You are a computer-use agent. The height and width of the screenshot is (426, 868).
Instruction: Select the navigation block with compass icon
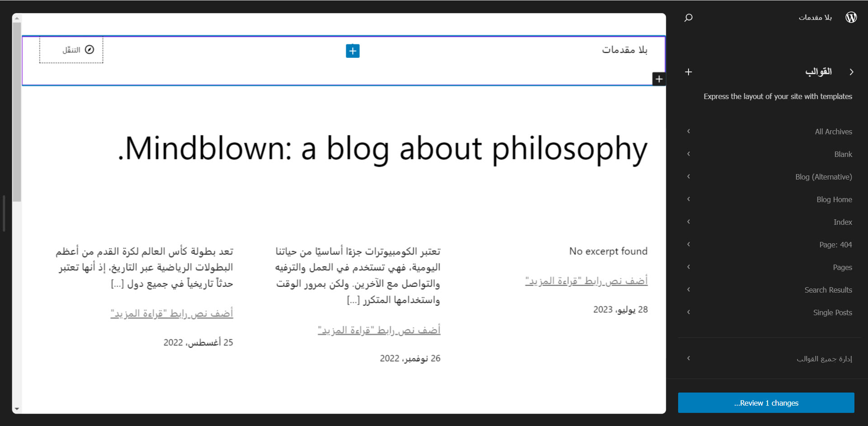tap(71, 50)
